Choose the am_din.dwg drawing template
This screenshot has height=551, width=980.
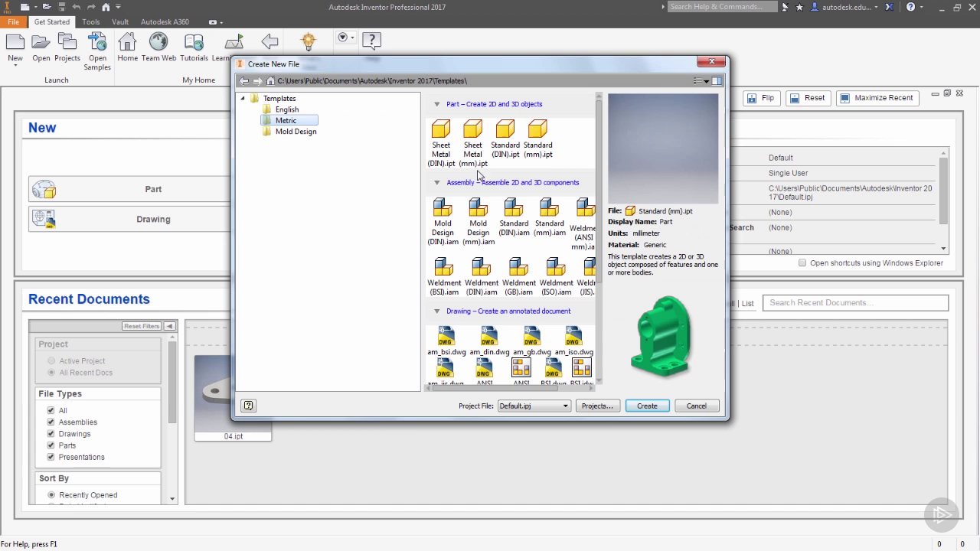(x=489, y=341)
